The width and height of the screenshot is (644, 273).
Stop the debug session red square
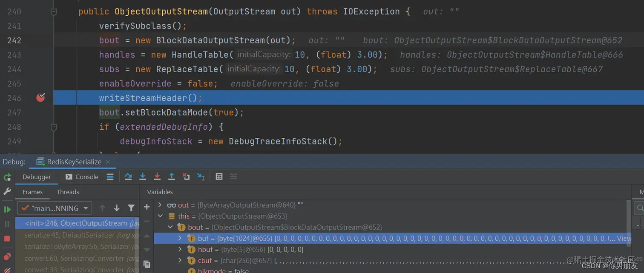(7, 239)
